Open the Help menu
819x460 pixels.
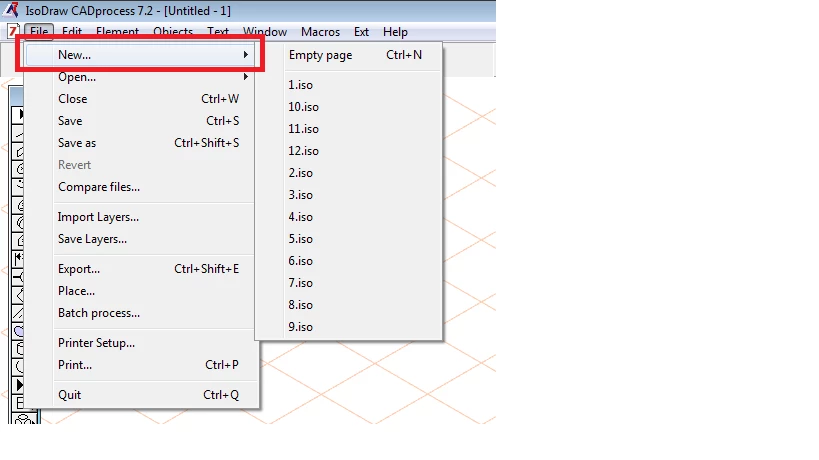point(395,32)
